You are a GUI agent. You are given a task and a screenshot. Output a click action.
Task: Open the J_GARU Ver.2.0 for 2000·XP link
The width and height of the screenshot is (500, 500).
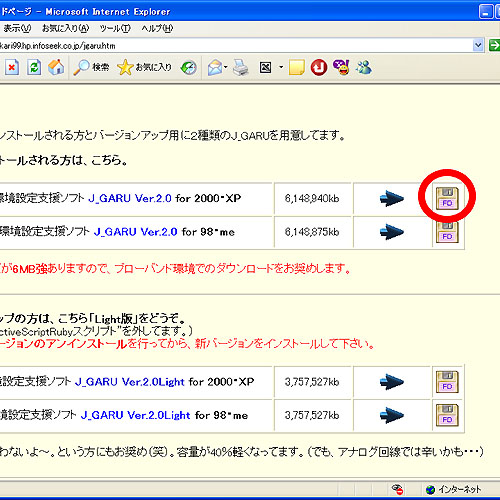(130, 199)
